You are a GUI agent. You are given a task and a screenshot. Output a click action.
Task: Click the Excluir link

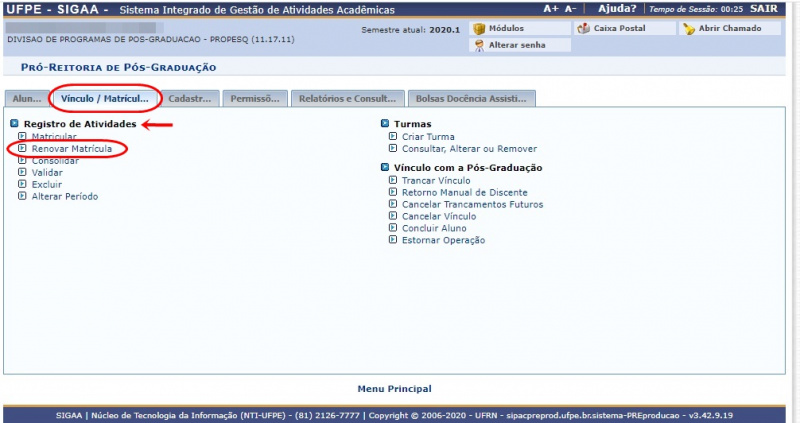[x=46, y=184]
